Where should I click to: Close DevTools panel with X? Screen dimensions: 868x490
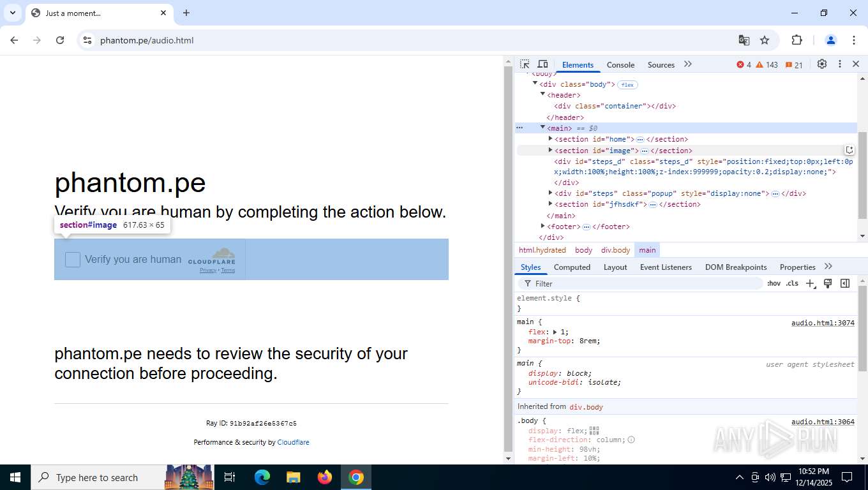(x=856, y=64)
